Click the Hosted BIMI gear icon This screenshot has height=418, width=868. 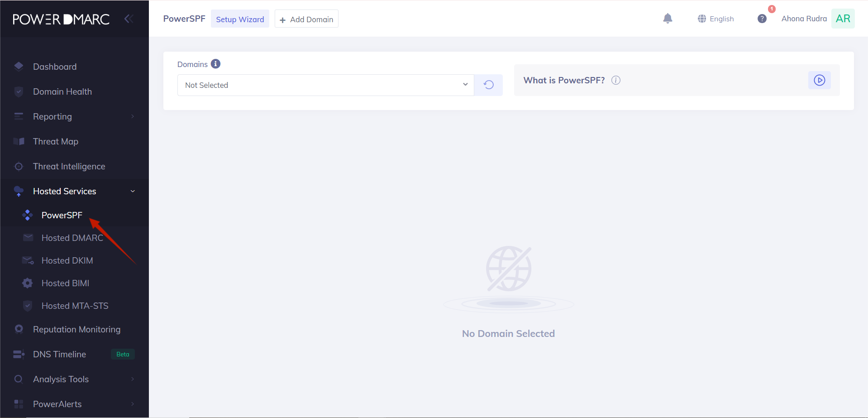[27, 283]
